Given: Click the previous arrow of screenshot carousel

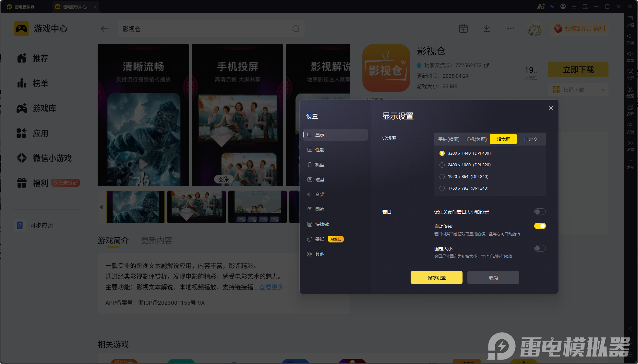Looking at the screenshot, I should (101, 207).
